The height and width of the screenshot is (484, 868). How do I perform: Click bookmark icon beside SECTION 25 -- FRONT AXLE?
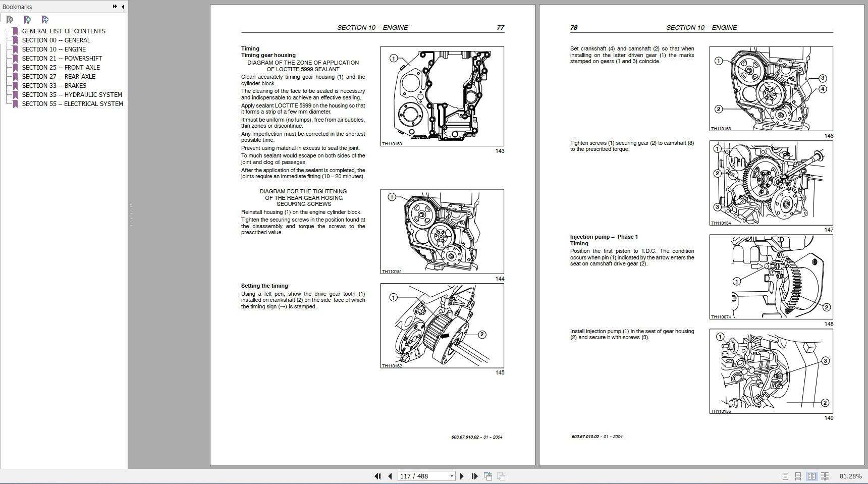click(15, 67)
